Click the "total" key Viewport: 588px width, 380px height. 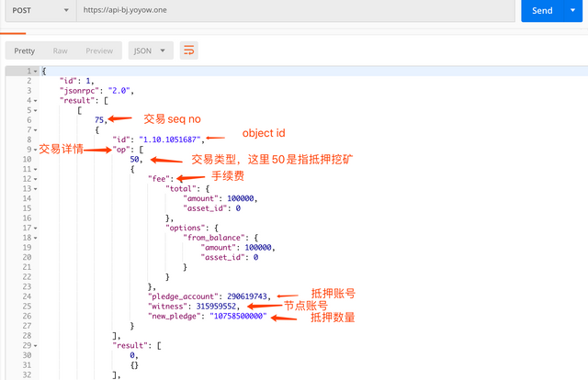181,189
